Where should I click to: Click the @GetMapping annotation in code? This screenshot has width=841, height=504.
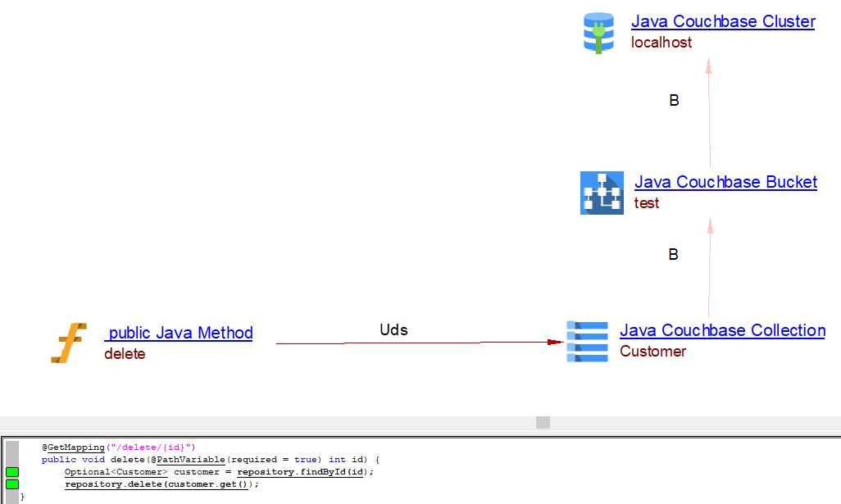[x=72, y=447]
